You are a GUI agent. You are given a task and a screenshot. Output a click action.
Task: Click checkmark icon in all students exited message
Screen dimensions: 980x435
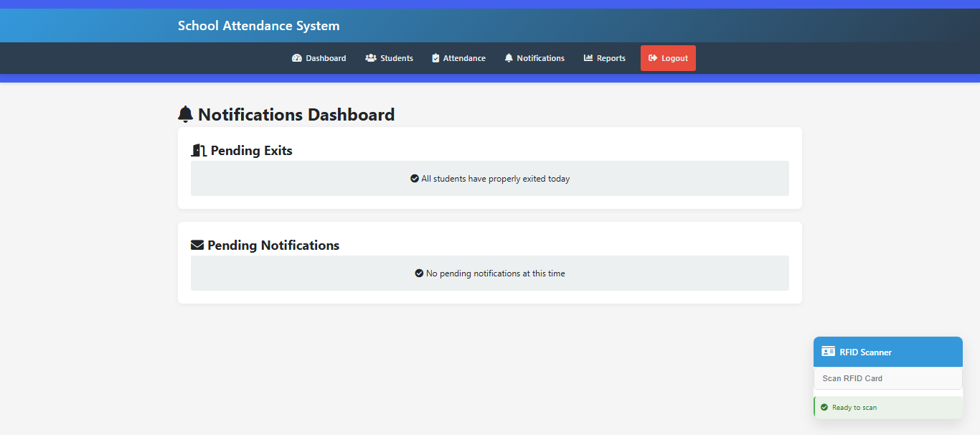(415, 179)
